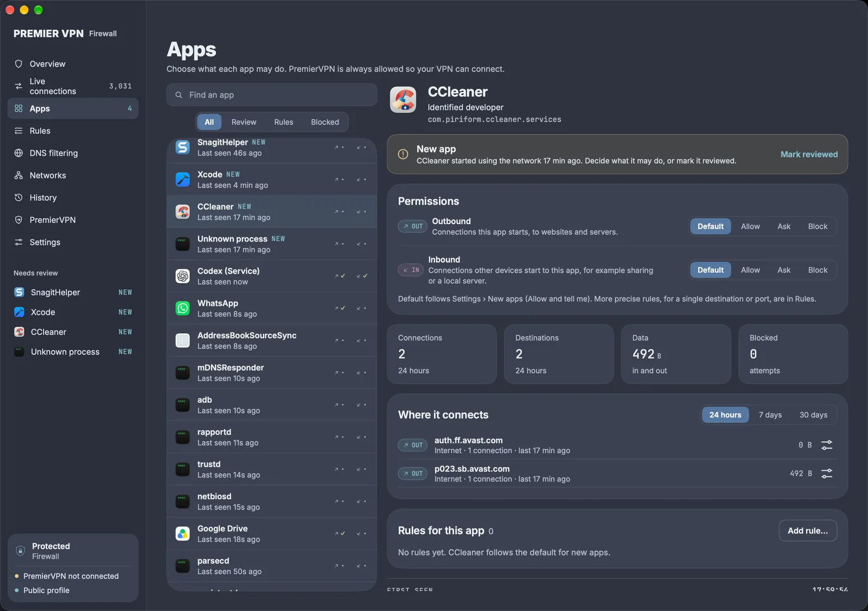The image size is (868, 611).
Task: Open DNS filtering in the sidebar
Action: (73, 153)
